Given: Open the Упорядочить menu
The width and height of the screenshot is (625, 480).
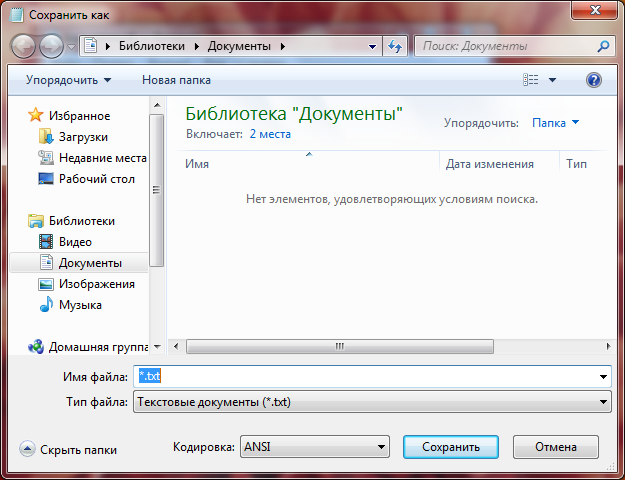Looking at the screenshot, I should pos(68,80).
